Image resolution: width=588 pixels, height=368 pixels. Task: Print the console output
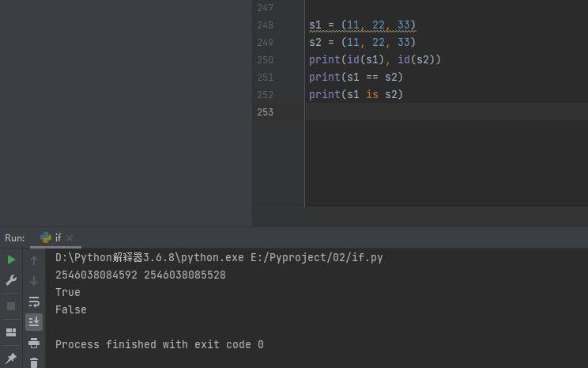tap(34, 343)
